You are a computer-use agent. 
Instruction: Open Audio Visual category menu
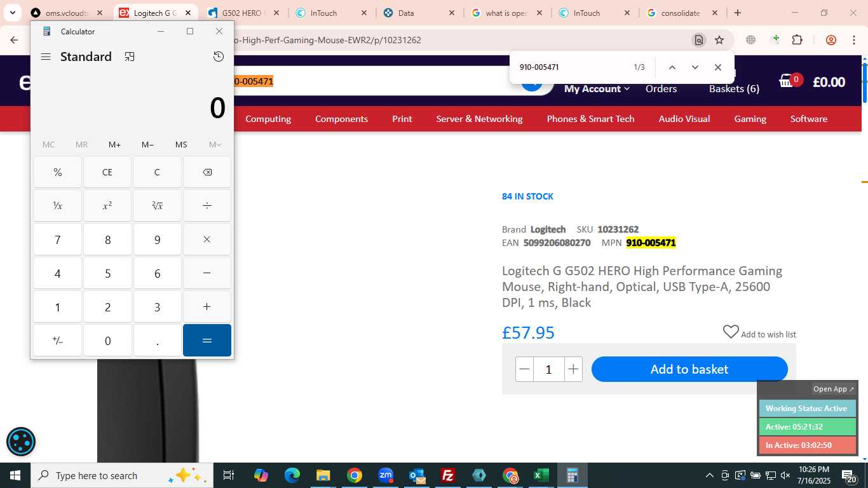pos(684,119)
